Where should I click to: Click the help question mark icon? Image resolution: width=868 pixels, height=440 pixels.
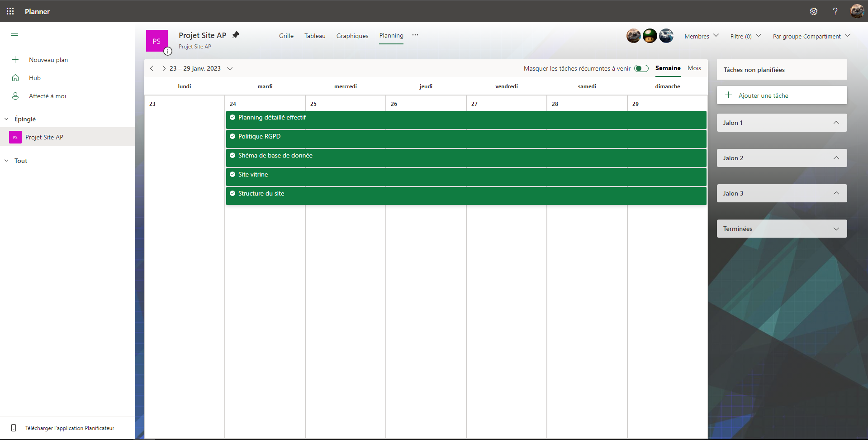click(x=835, y=11)
